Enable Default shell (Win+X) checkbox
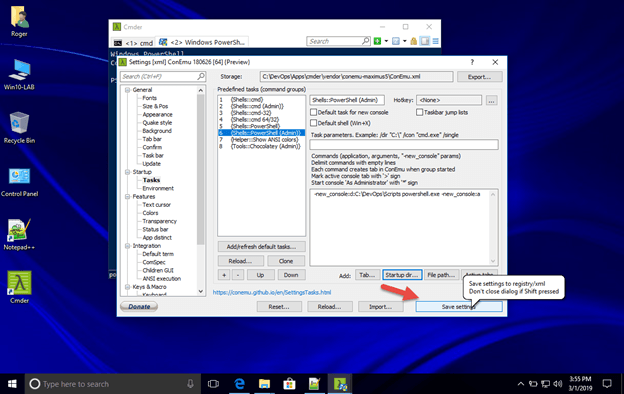This screenshot has height=394, width=624. click(314, 123)
